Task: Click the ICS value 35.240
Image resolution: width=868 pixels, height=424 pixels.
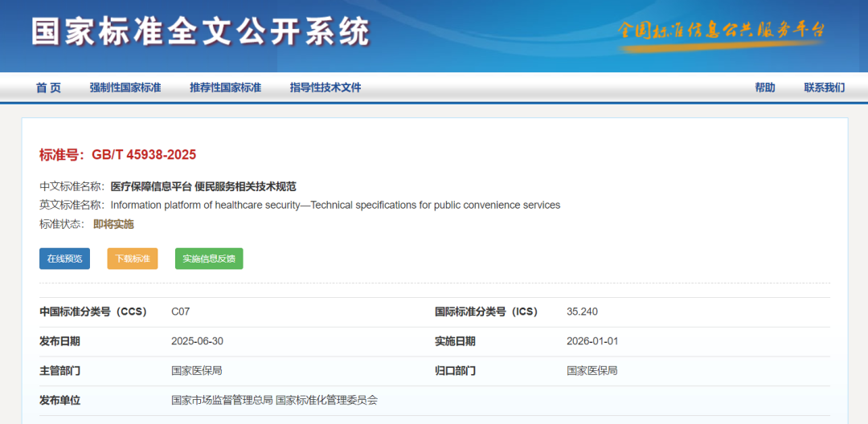Action: click(583, 312)
